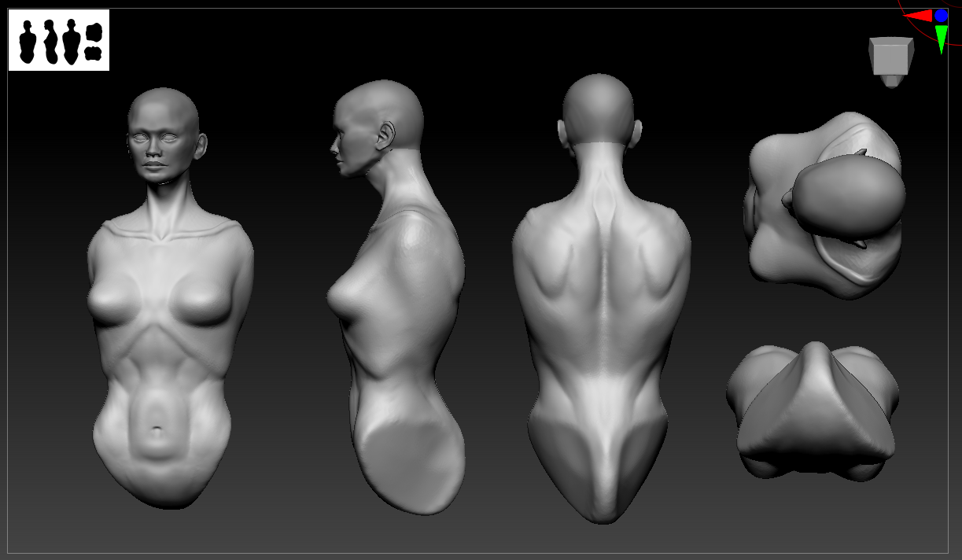Viewport: 962px width, 560px height.
Task: Click the navel on the front torso
Action: pos(157,429)
